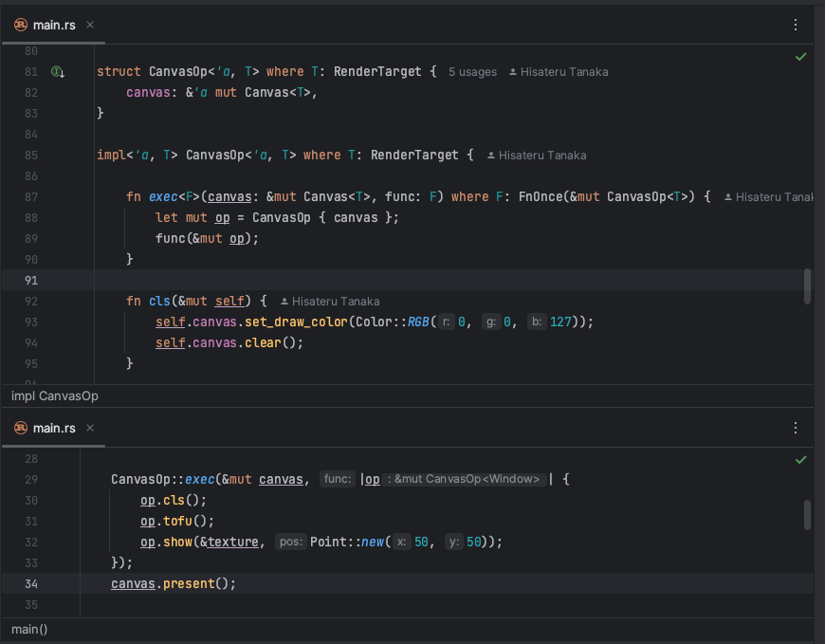Click the 'clear' method call on line 94
The width and height of the screenshot is (825, 644).
pos(263,343)
